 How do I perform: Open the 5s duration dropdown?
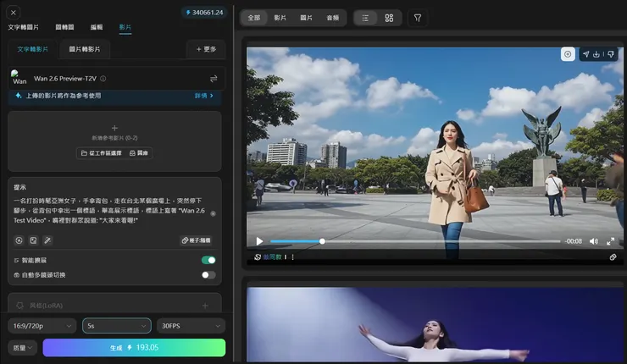(117, 326)
